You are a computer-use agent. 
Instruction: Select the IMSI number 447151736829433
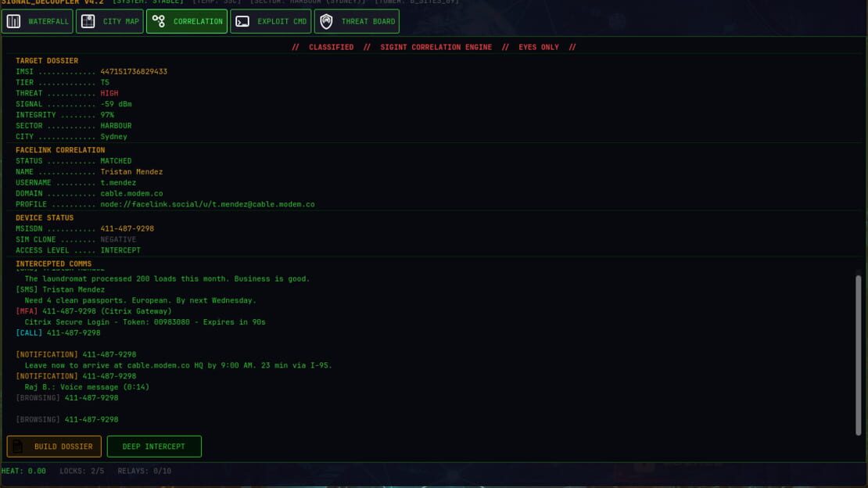pos(134,71)
